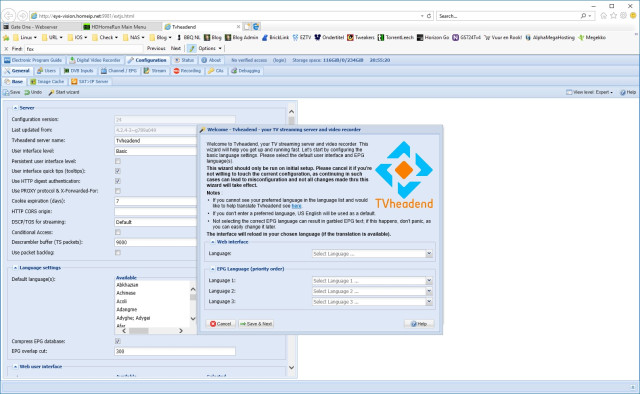
Task: Open the Electronic Program Guide tab
Action: pos(33,60)
